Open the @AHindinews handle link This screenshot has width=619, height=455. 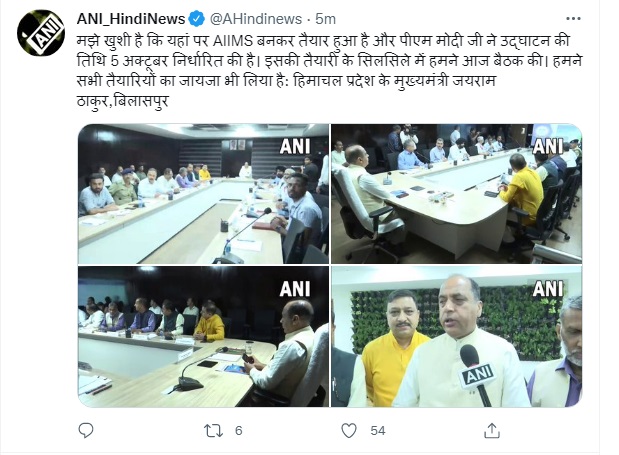point(256,19)
